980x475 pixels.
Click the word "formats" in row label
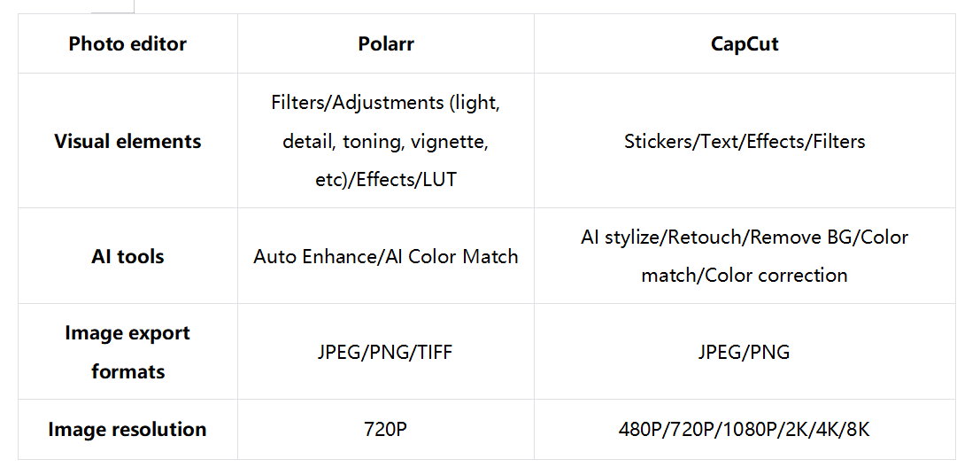click(127, 372)
